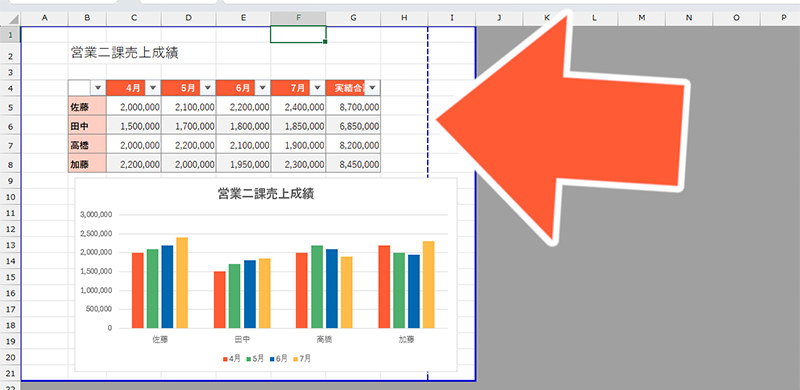The width and height of the screenshot is (800, 390).
Task: Click 田中's red 4月 bar in chart
Action: click(219, 300)
